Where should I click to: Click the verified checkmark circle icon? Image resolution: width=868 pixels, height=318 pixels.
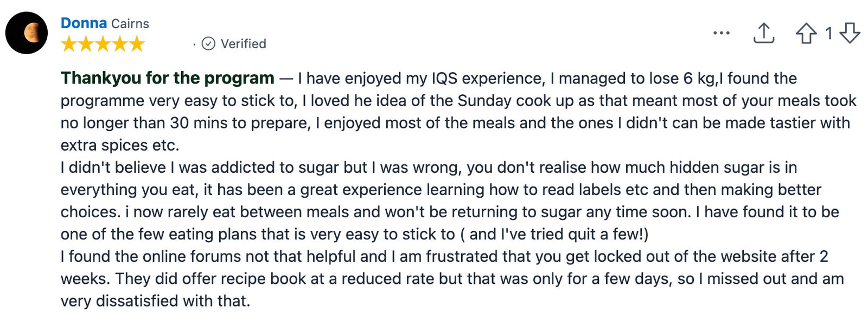click(x=208, y=44)
